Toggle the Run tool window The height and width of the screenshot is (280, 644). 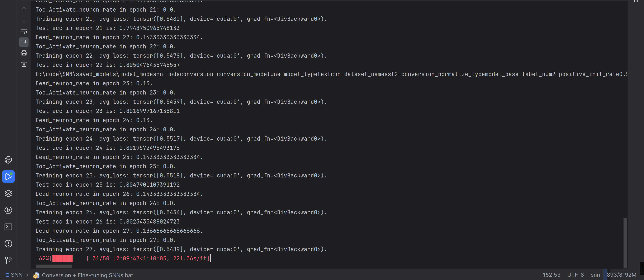8,177
